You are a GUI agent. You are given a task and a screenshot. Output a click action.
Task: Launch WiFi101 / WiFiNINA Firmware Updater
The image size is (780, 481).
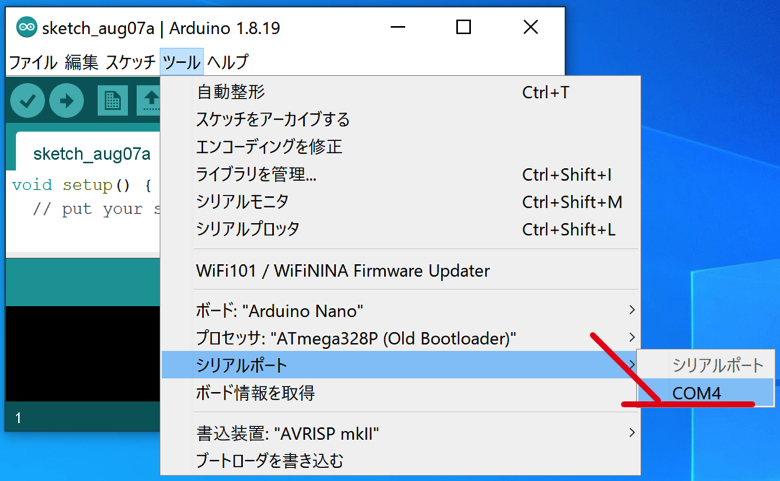click(x=400, y=271)
